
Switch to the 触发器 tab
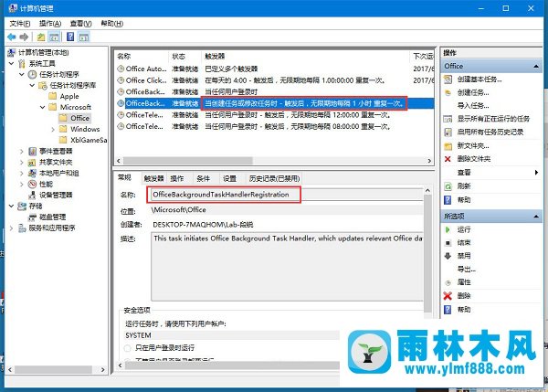click(153, 179)
